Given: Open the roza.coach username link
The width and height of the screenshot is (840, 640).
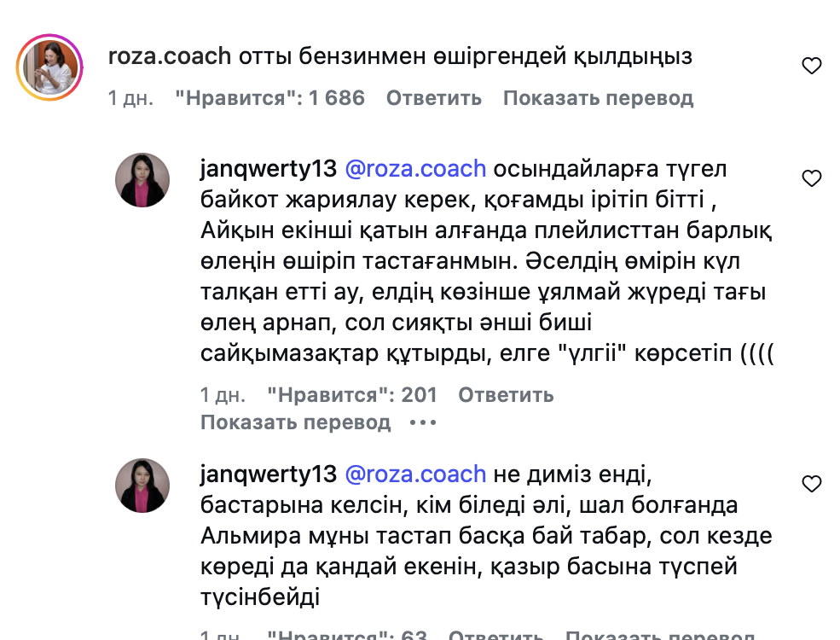Looking at the screenshot, I should coord(171,57).
